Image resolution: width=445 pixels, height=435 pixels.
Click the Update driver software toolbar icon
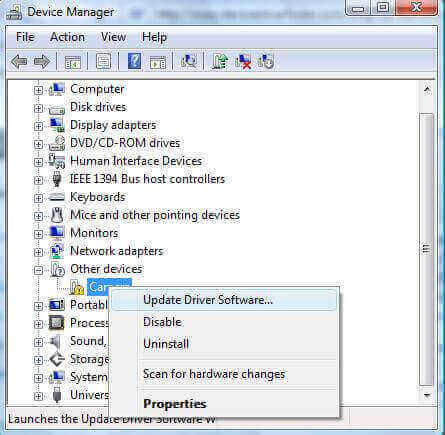220,61
